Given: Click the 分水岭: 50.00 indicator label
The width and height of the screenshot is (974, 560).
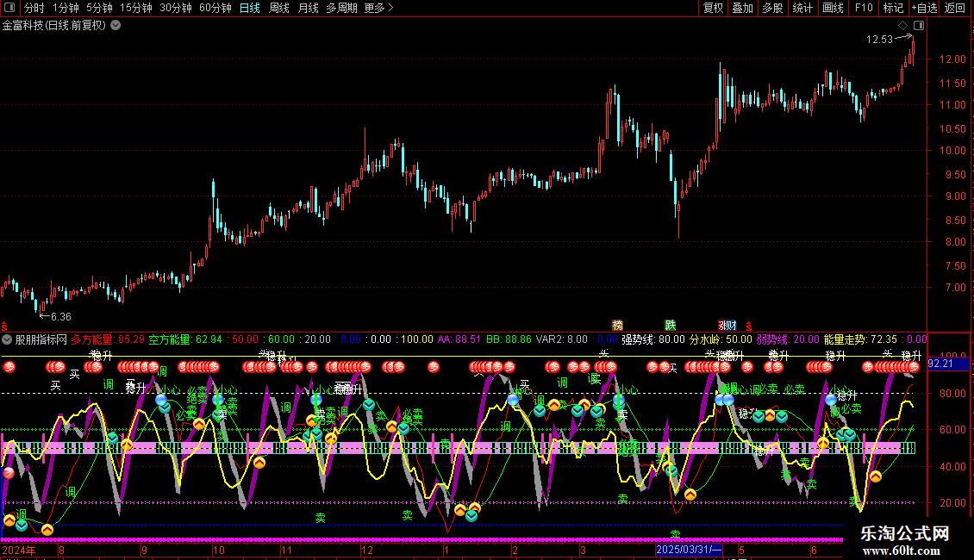Looking at the screenshot, I should point(721,339).
